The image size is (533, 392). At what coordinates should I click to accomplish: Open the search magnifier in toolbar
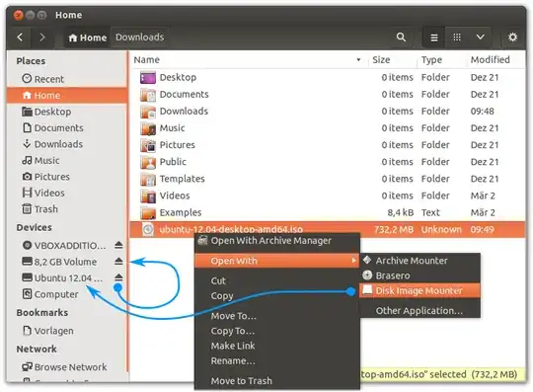coord(401,38)
